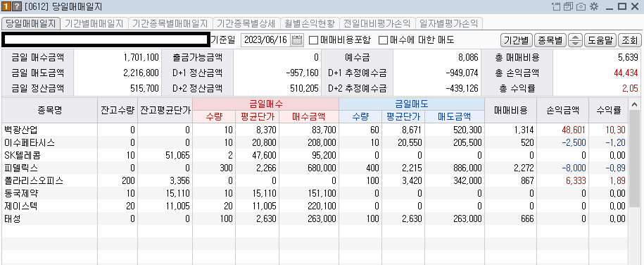The height and width of the screenshot is (265, 644).
Task: Open the 기간종목별상세 tab
Action: pyautogui.click(x=246, y=23)
